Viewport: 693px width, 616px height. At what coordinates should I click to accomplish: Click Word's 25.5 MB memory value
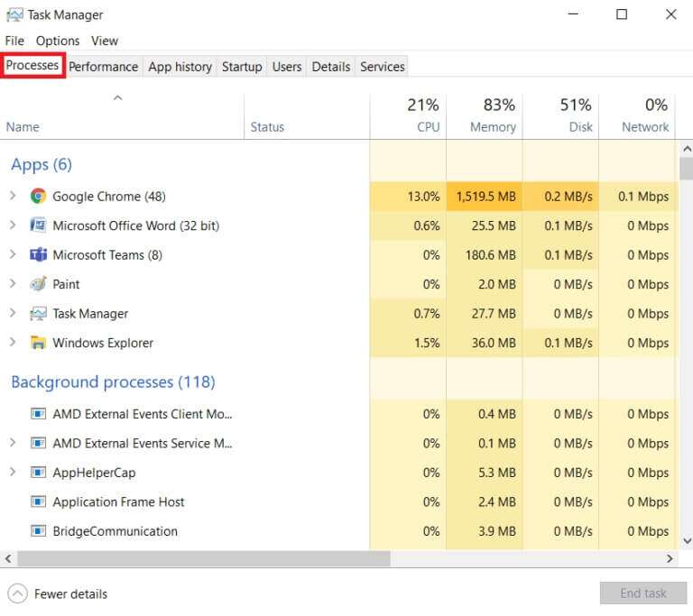tap(494, 225)
